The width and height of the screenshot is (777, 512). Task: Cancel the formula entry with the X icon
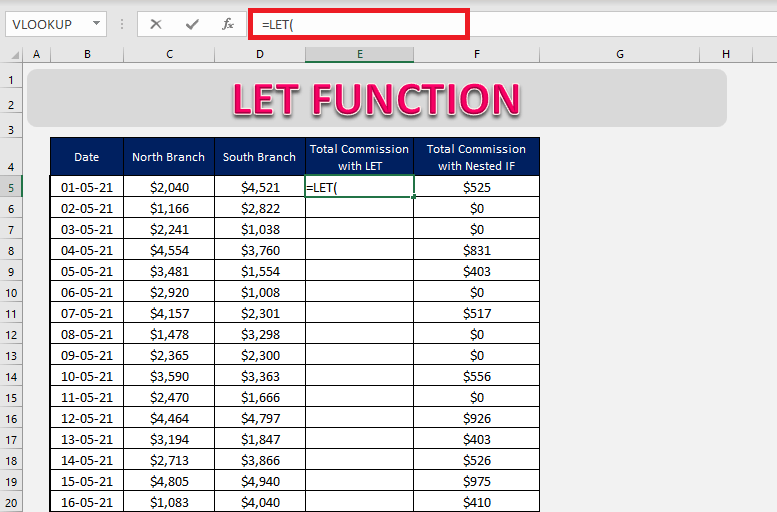pos(156,24)
